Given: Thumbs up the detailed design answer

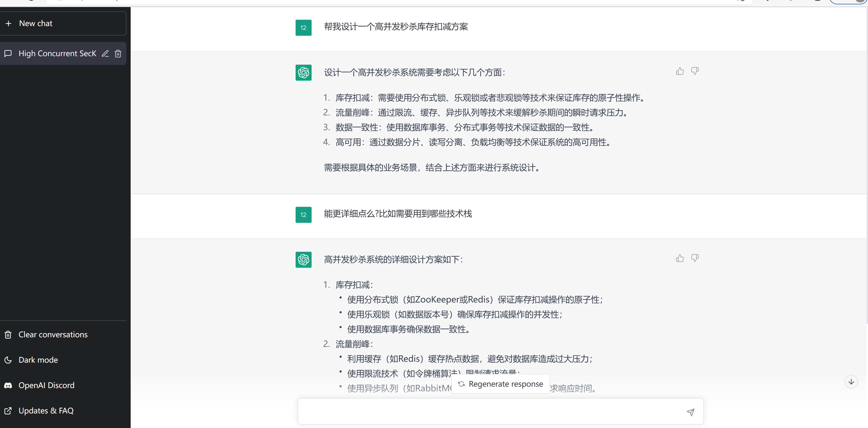Looking at the screenshot, I should coord(680,258).
